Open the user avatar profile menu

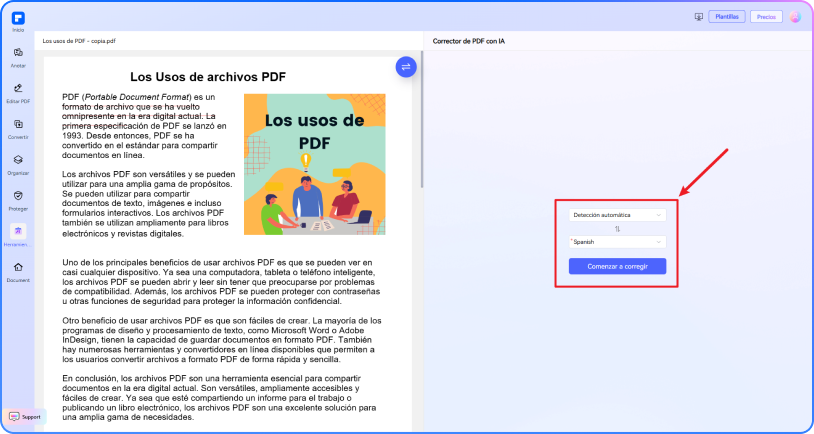coord(795,17)
